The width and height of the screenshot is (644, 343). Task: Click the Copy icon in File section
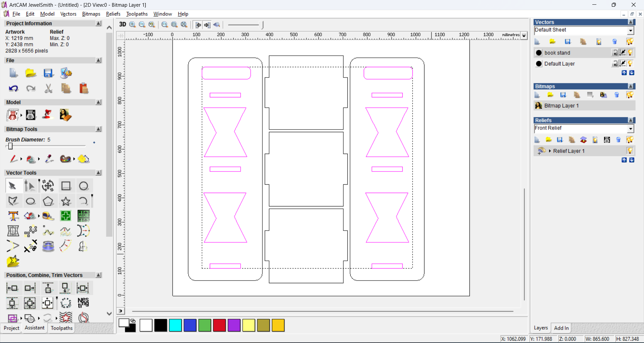[66, 89]
